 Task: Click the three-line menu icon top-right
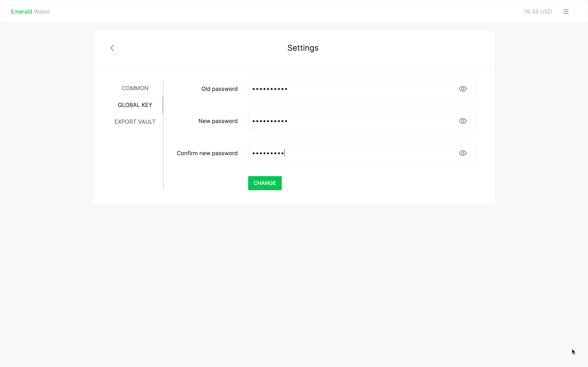tap(566, 11)
